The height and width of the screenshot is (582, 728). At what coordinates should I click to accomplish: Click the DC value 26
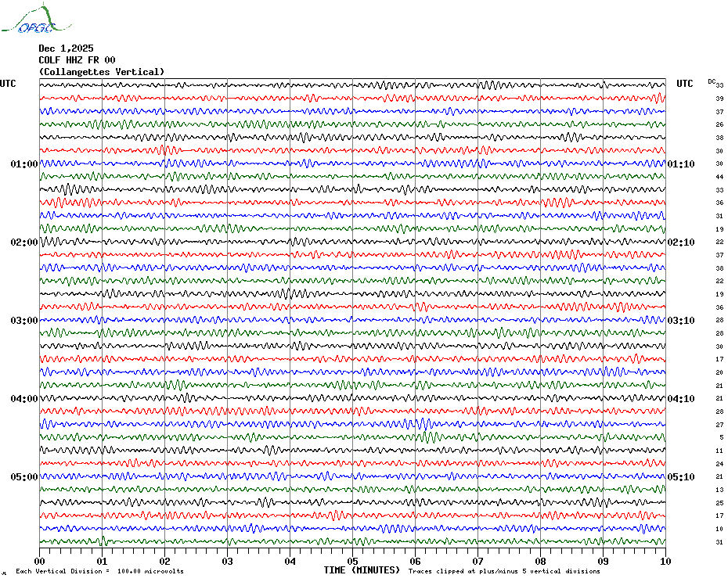click(x=719, y=124)
